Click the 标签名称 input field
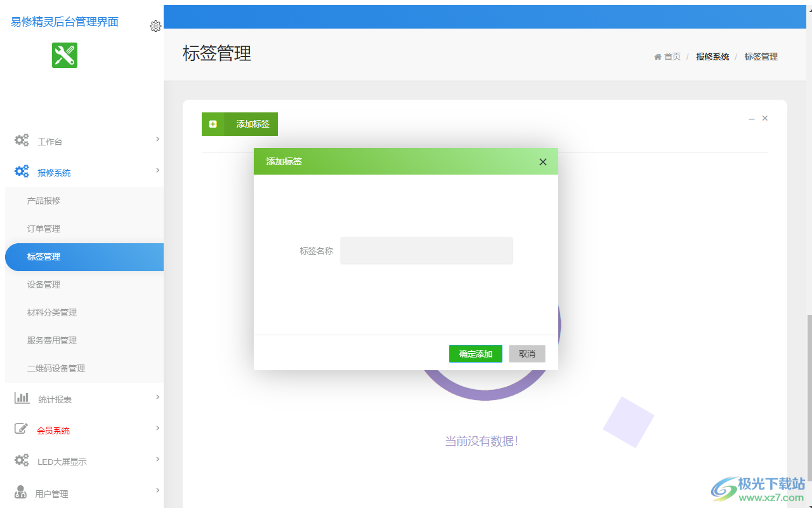Screen dimensions: 812x508 426,251
